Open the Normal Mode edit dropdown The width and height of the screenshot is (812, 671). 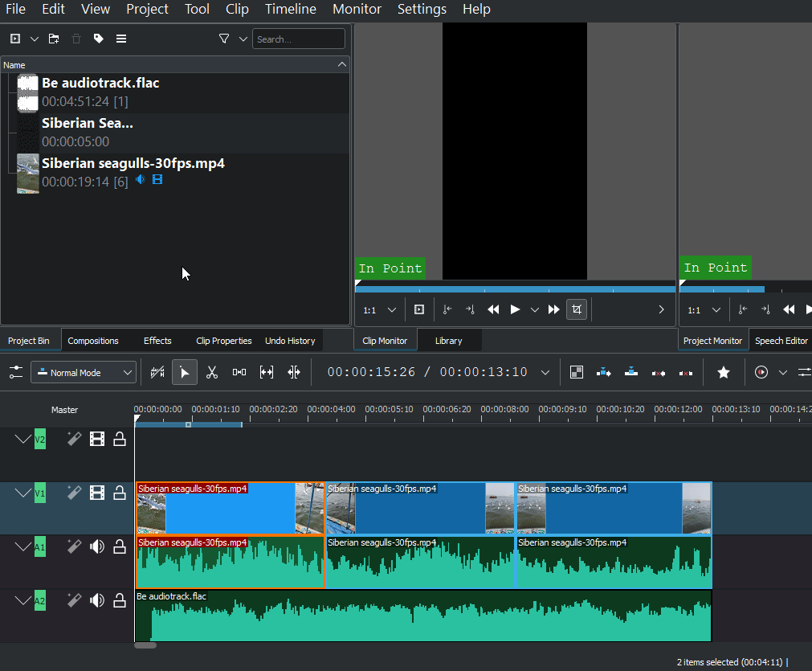point(84,372)
